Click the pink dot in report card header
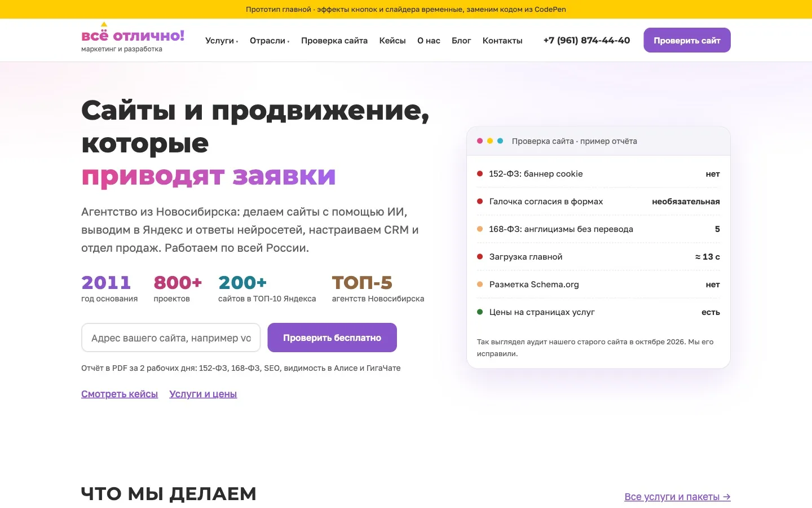The width and height of the screenshot is (812, 508). 480,141
